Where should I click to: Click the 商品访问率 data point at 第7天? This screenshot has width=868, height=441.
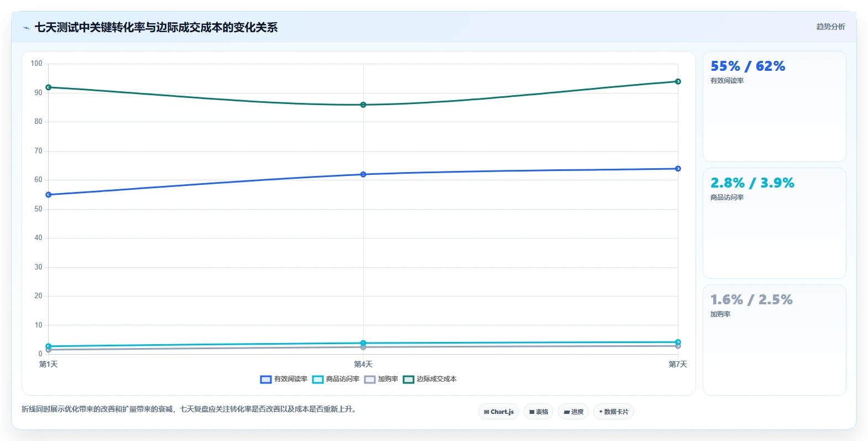678,342
